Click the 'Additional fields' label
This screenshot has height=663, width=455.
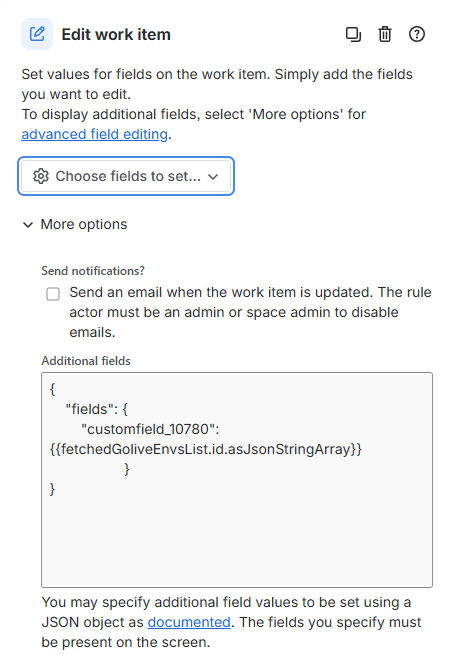(x=86, y=361)
